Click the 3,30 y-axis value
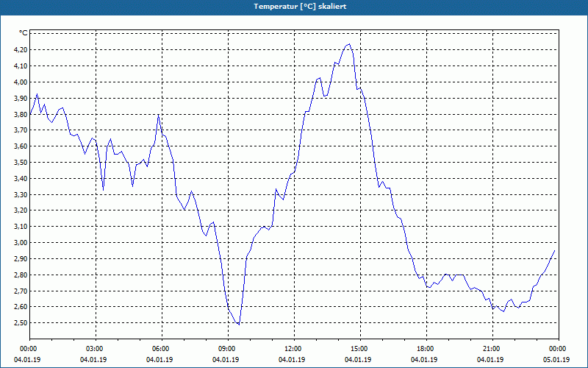Screen dimensions: 588x368 [21, 195]
